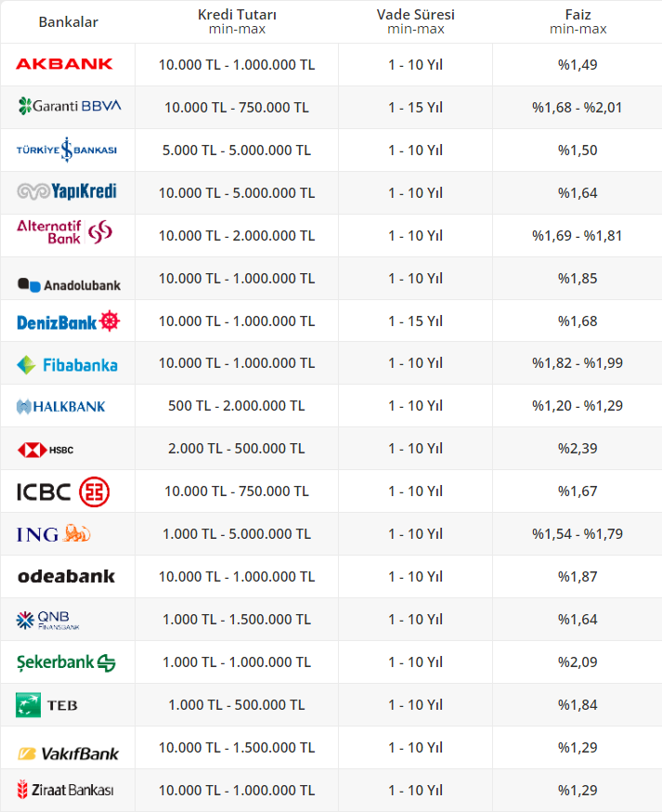The height and width of the screenshot is (812, 662).
Task: Click the Kredi Tutarı column header
Action: [x=237, y=21]
